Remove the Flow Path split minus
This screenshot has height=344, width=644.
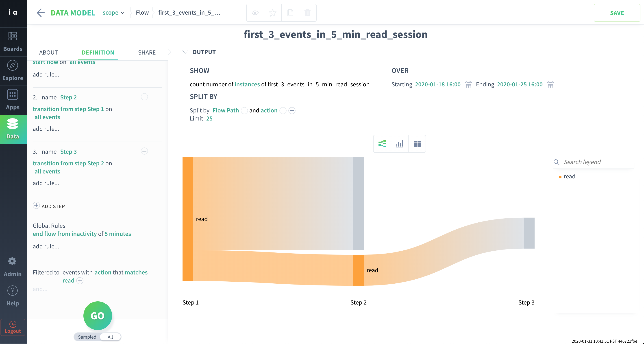pos(244,111)
